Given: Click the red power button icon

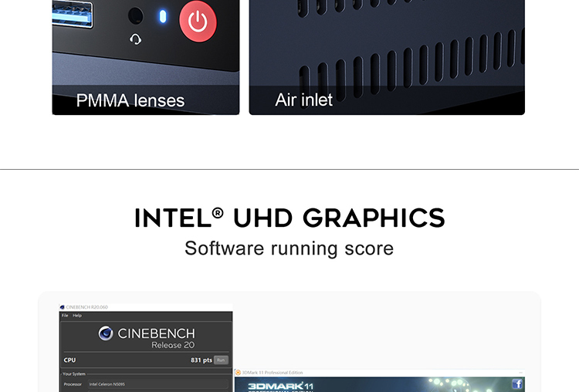Looking at the screenshot, I should (198, 21).
